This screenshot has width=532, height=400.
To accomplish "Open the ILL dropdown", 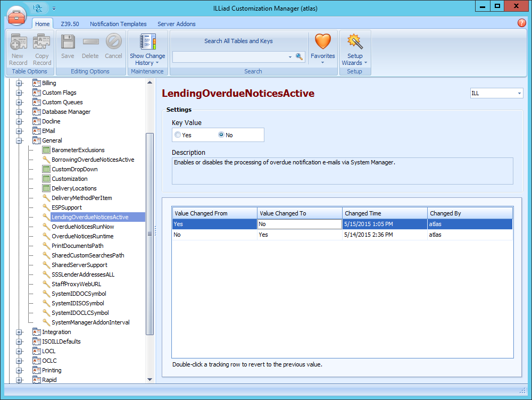I will click(496, 93).
